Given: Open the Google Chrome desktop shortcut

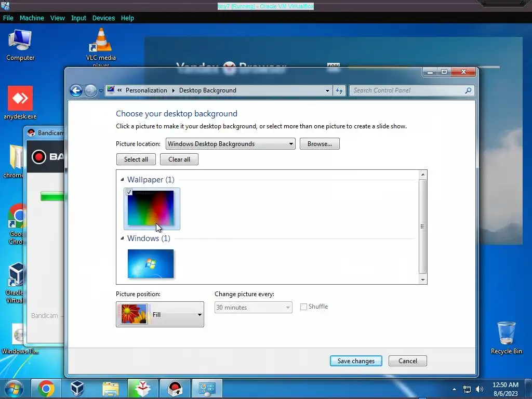Looking at the screenshot, I should coord(16,224).
